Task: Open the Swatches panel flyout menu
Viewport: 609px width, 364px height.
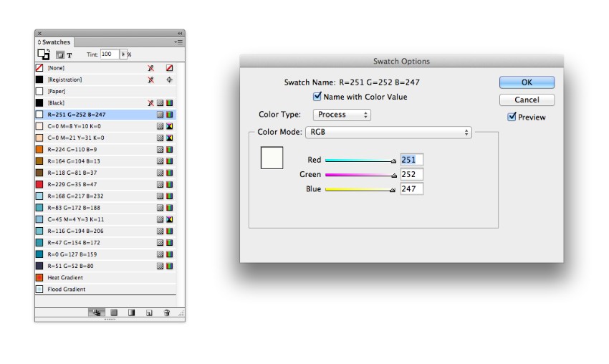Action: (x=178, y=42)
